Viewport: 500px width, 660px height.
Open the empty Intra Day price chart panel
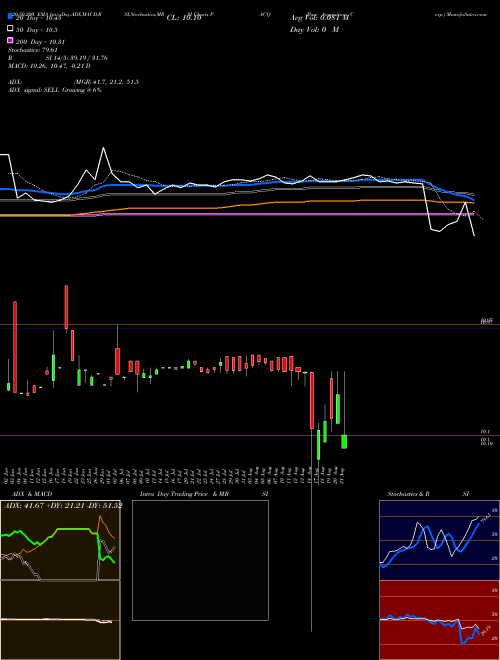200,560
